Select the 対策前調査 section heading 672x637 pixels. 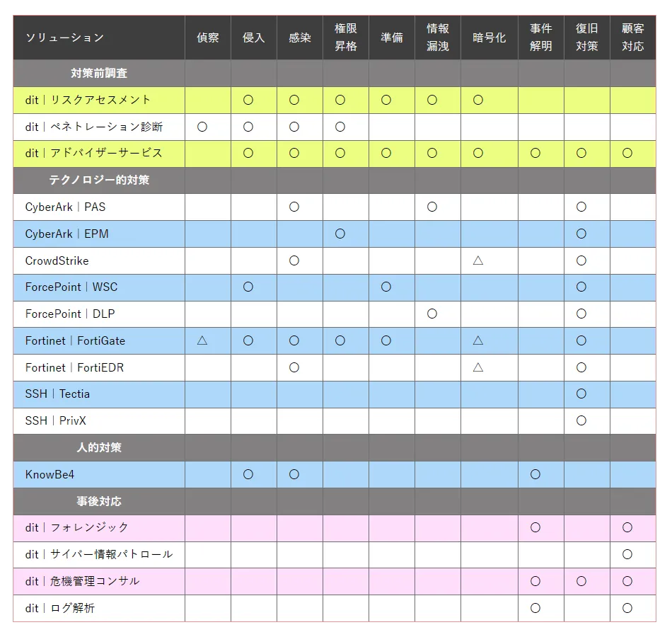(99, 74)
